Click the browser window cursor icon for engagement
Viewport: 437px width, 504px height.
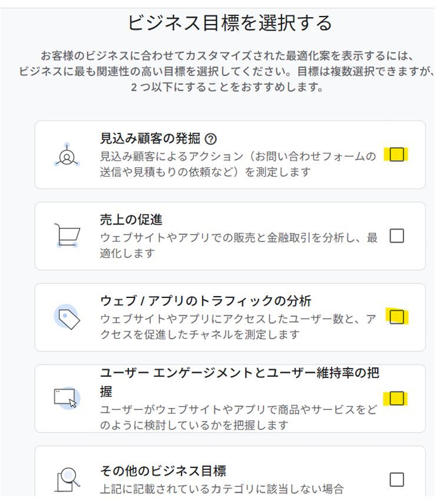(67, 398)
